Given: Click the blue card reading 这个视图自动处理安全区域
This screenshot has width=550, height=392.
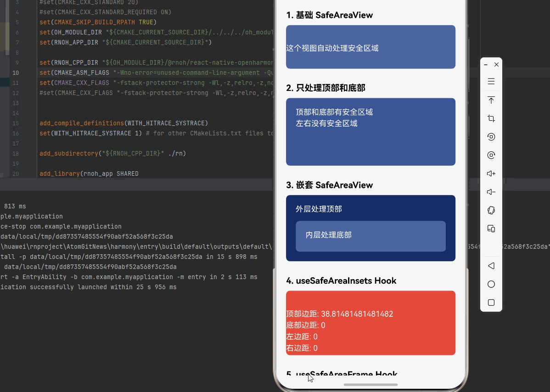Looking at the screenshot, I should click(x=370, y=47).
